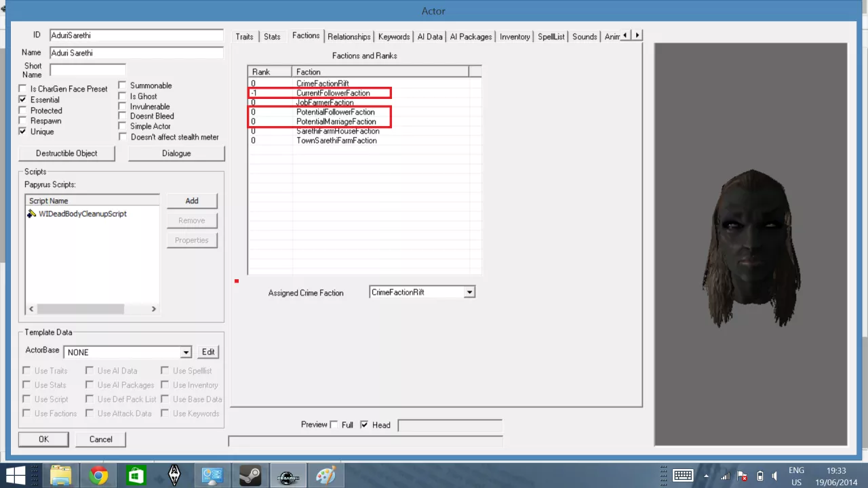Select the PotentialMarriageFaction row
Screen dimensions: 868x488
pos(365,121)
